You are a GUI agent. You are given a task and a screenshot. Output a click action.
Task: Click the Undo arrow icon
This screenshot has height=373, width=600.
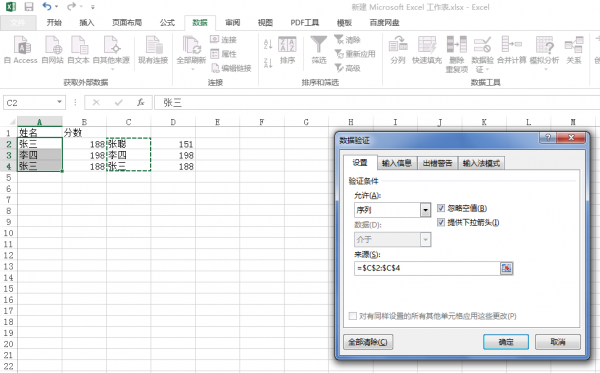pos(47,7)
